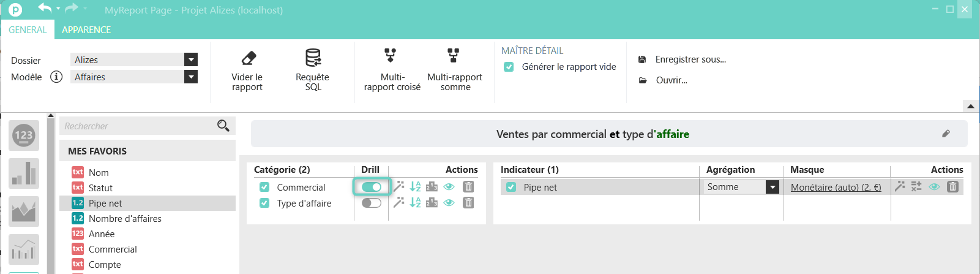The image size is (980, 274).
Task: Select Multi-rapport croisé icon
Action: click(390, 56)
